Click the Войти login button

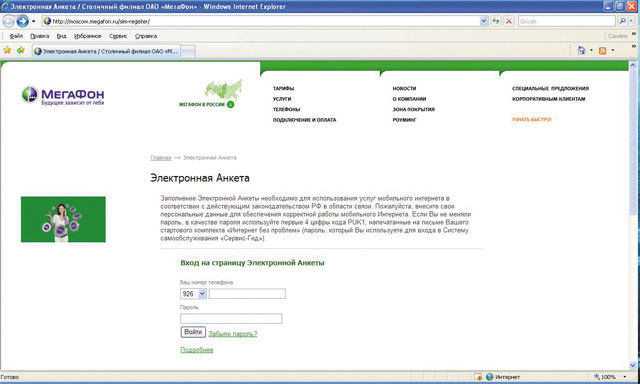(193, 332)
